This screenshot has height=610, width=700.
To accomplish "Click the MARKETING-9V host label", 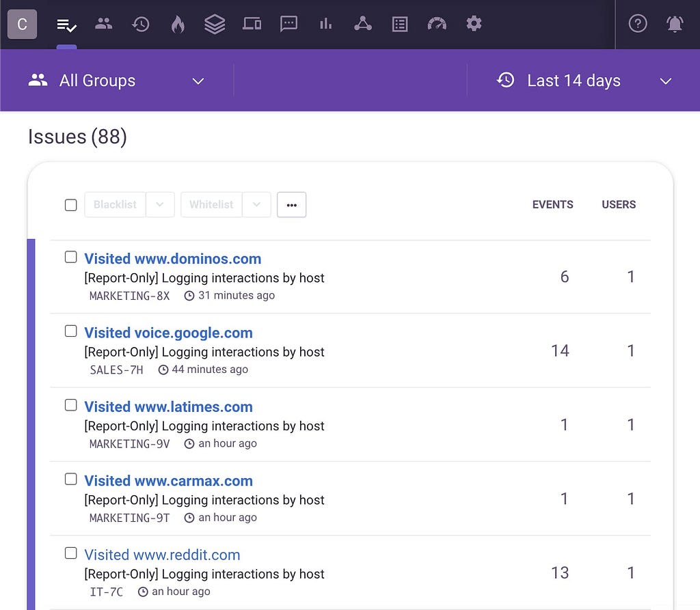I will 129,444.
